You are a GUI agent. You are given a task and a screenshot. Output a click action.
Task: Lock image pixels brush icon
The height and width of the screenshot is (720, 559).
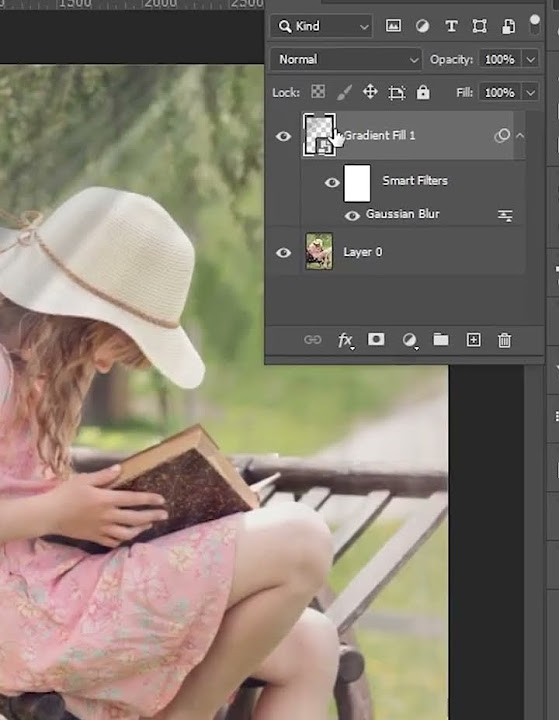[x=344, y=92]
